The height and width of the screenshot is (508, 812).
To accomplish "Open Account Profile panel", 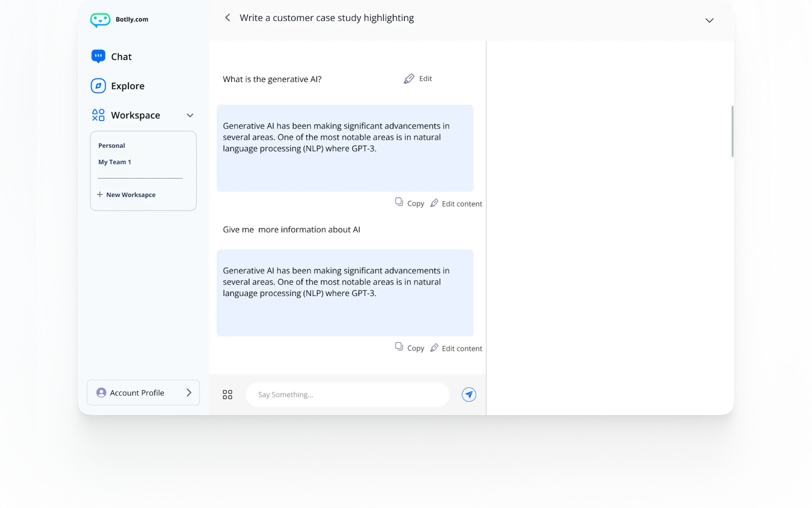I will [137, 393].
